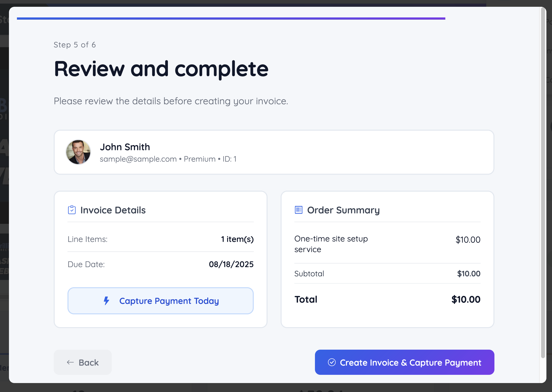Click the step progress bar at top

coord(231,18)
